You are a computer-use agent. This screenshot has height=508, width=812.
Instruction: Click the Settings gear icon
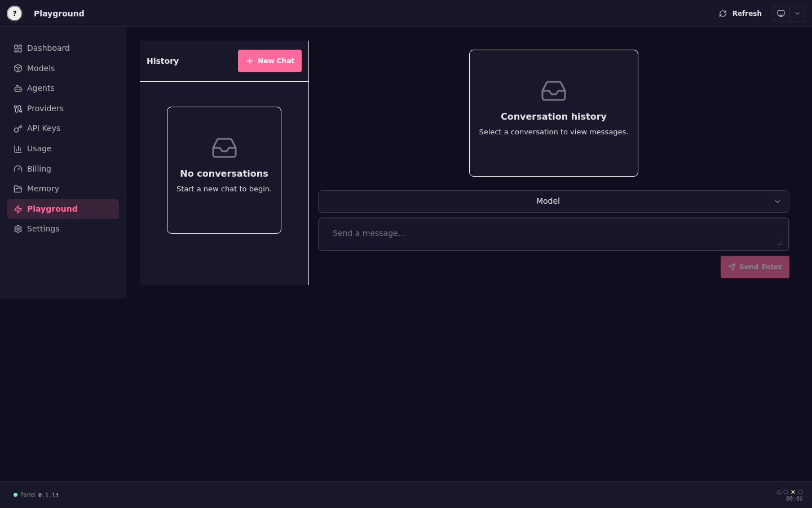pos(18,229)
